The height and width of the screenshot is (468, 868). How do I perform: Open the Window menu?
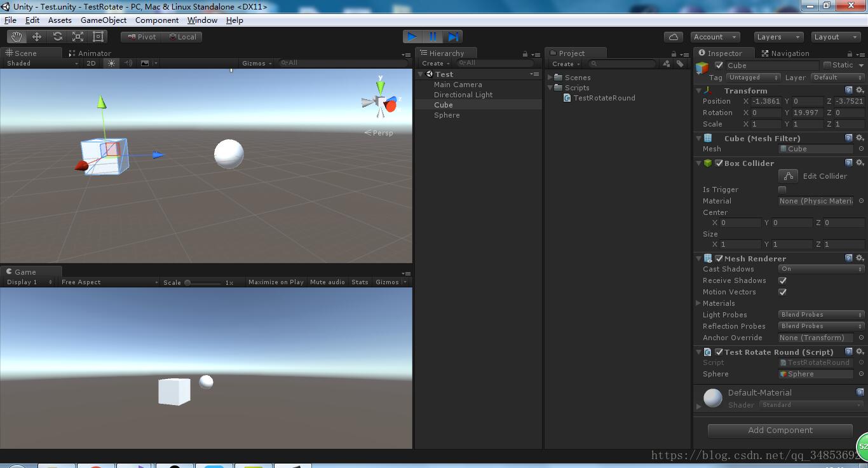202,20
